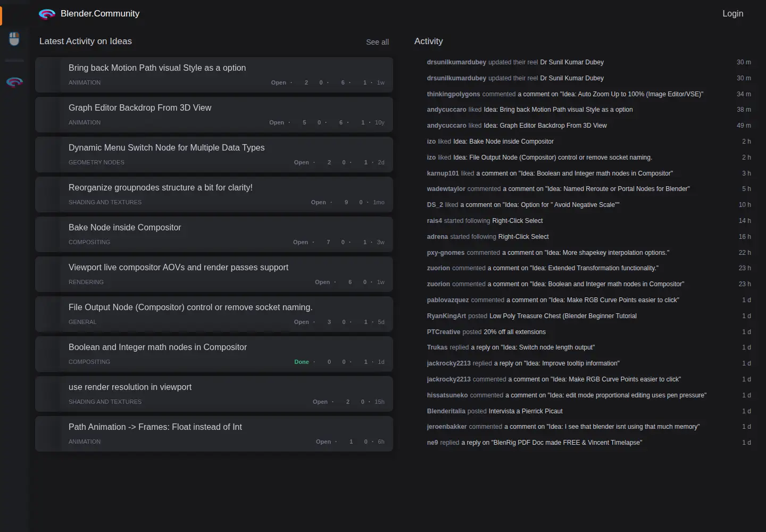Screen dimensions: 766x532
Task: Open pablovazquez user profile
Action: click(448, 300)
